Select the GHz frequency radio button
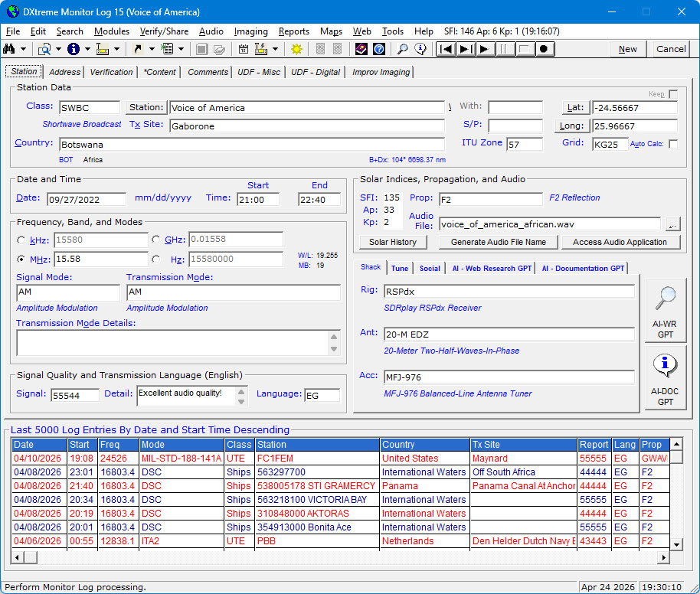This screenshot has width=700, height=594. (156, 240)
